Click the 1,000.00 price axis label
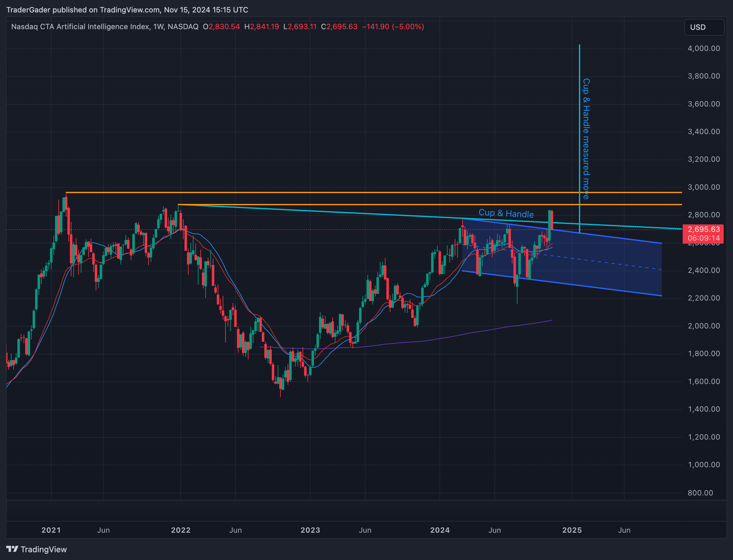 click(x=704, y=465)
